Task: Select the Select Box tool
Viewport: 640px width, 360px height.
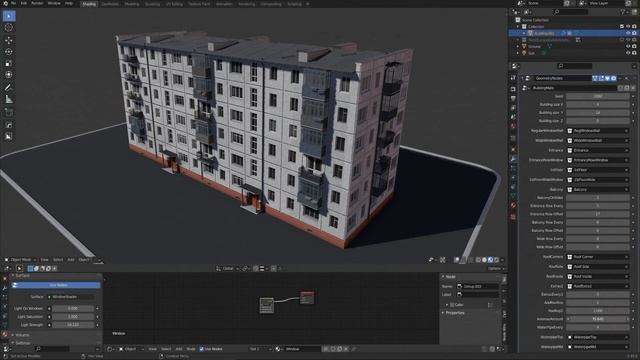Action: tap(9, 16)
